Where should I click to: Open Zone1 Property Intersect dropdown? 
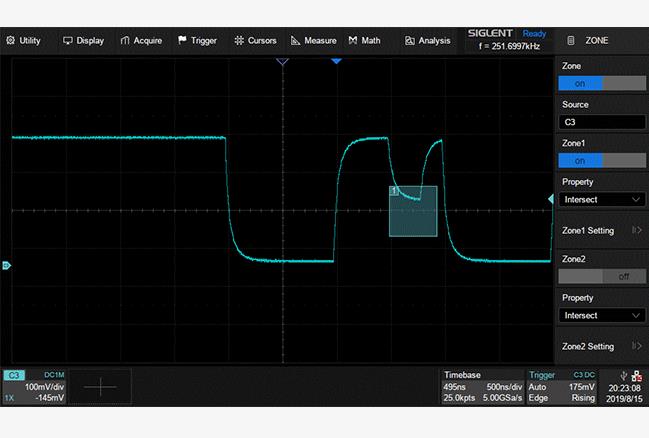point(602,200)
